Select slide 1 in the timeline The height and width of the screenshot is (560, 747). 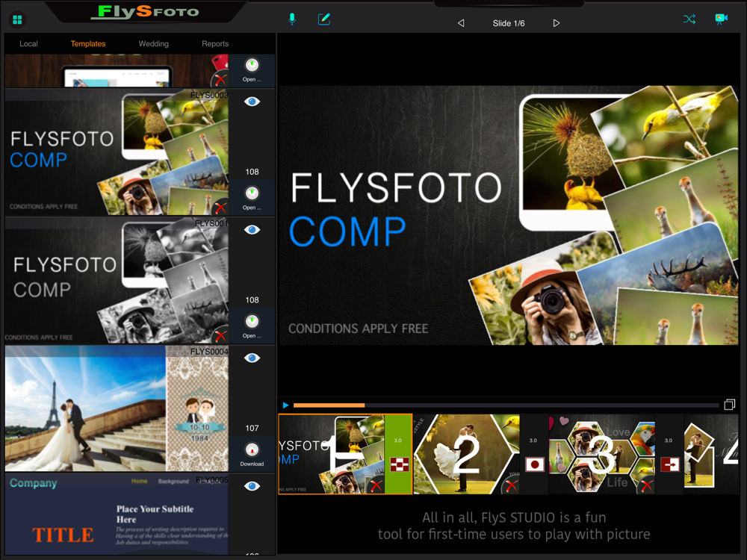pyautogui.click(x=332, y=454)
